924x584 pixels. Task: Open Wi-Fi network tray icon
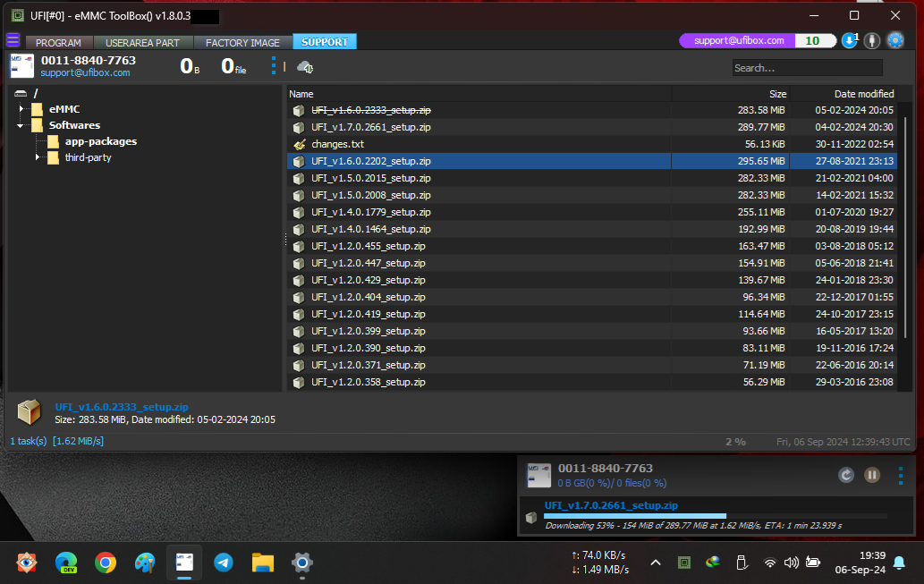[769, 563]
